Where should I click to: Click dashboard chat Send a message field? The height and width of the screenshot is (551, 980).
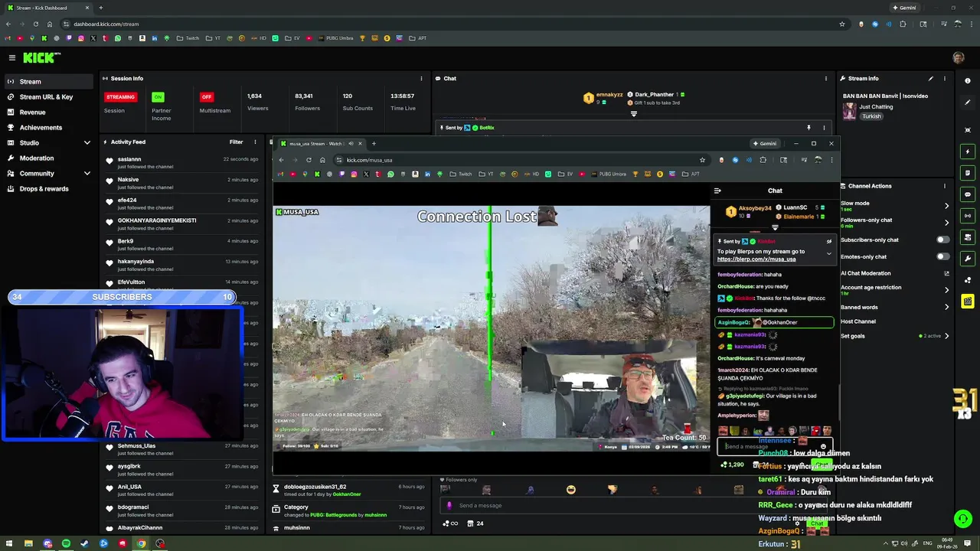point(632,505)
